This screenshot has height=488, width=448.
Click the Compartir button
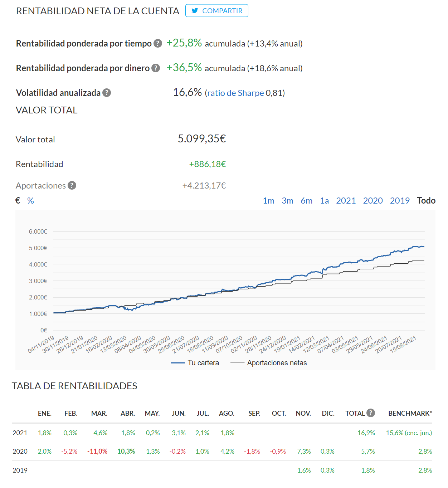click(217, 11)
